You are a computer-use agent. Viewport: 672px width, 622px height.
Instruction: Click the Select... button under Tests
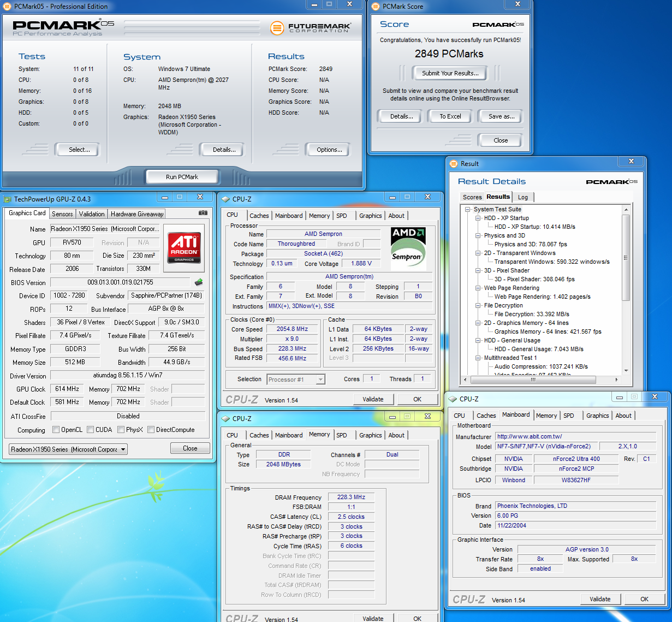tap(79, 150)
